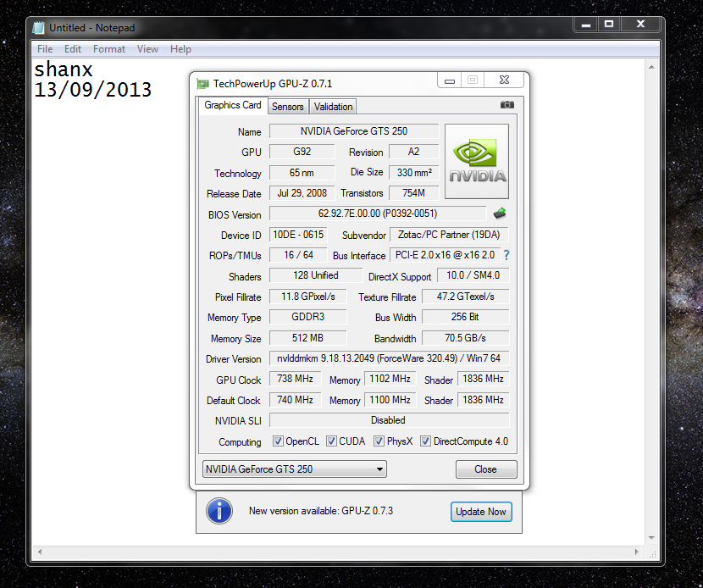Click the Memory Size field 512 MB
The image size is (703, 588).
coord(308,338)
